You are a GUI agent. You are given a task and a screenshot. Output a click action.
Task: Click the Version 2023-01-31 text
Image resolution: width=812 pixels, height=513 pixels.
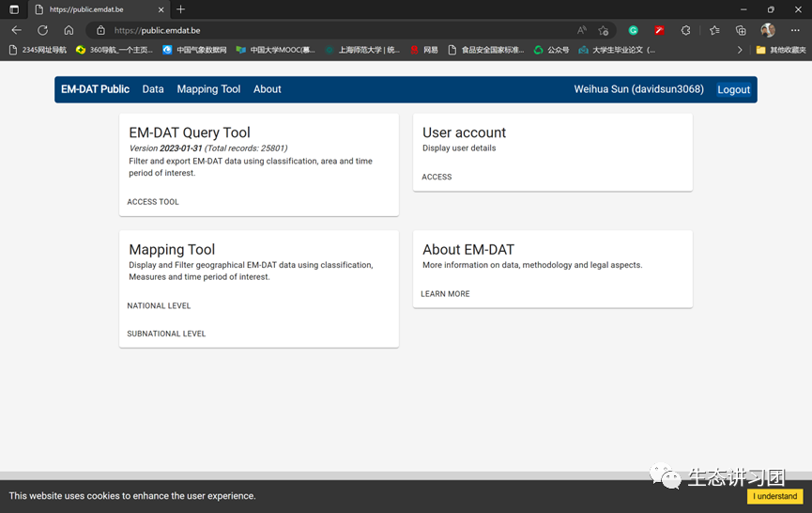(x=165, y=148)
